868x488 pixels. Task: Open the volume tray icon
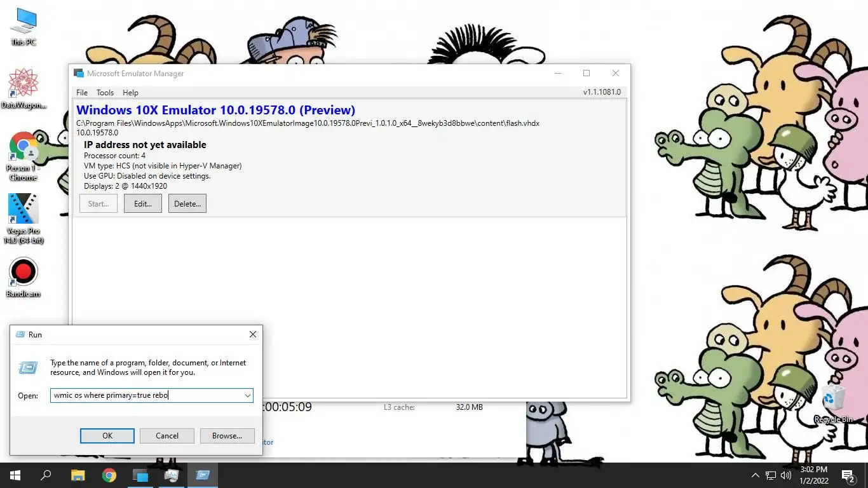click(x=786, y=475)
